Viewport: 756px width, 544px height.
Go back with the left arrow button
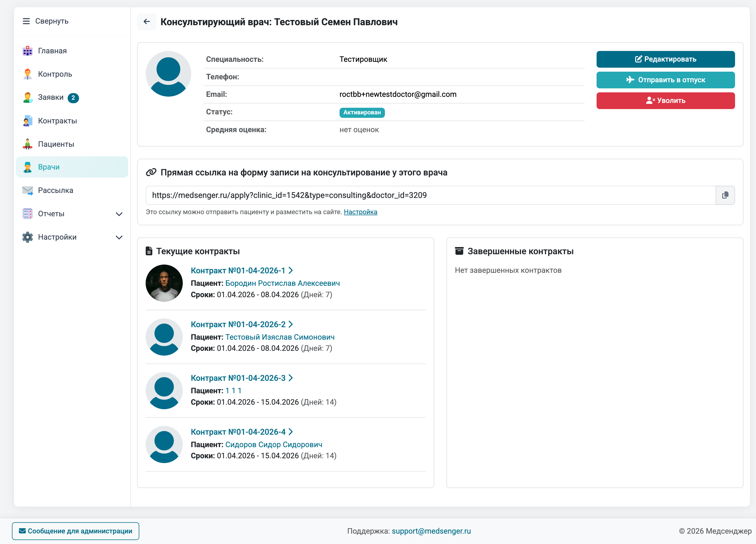147,22
